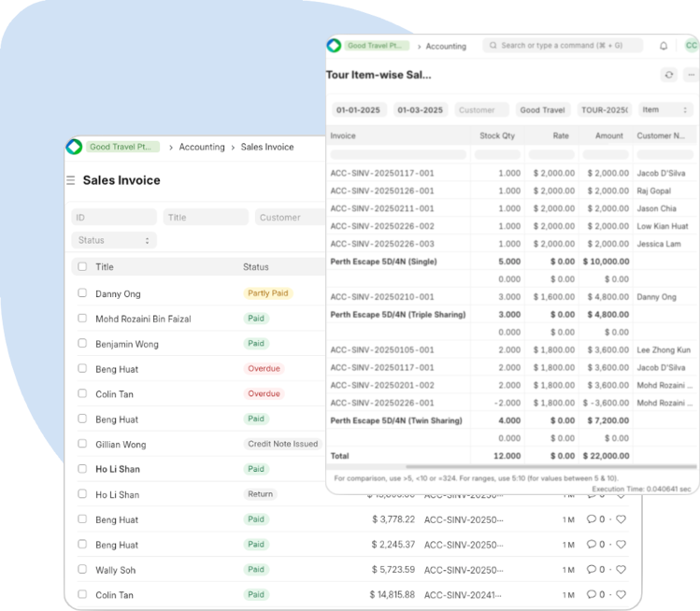Tick the checkbox for Ho Li Shan Return row
The height and width of the screenshot is (611, 700).
click(82, 493)
